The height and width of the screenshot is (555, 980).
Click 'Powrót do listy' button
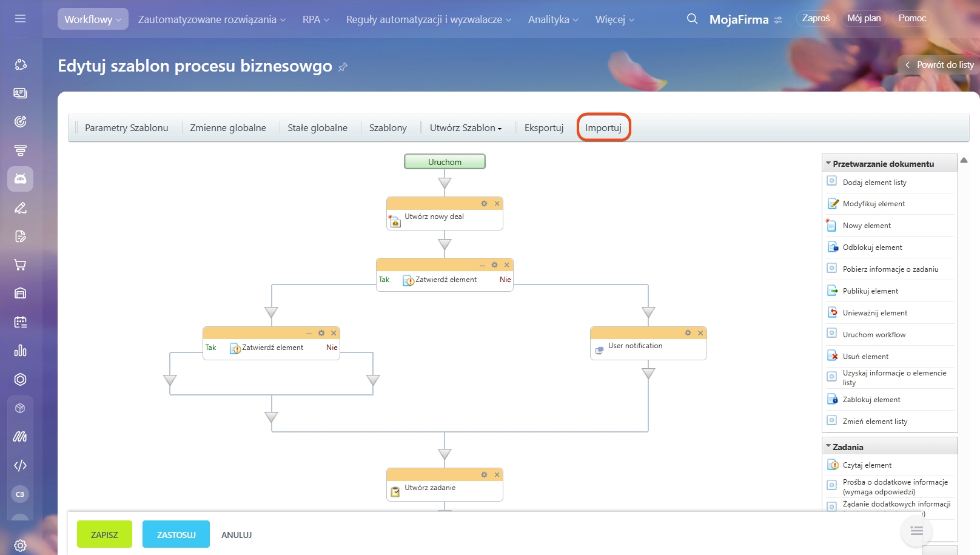939,65
